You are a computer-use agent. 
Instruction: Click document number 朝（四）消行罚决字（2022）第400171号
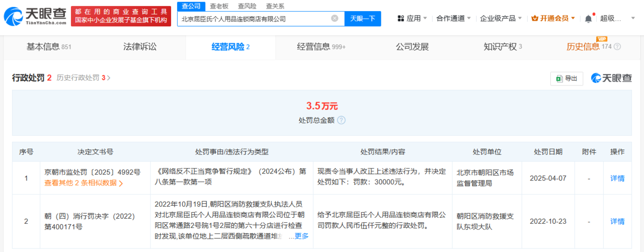click(x=90, y=221)
